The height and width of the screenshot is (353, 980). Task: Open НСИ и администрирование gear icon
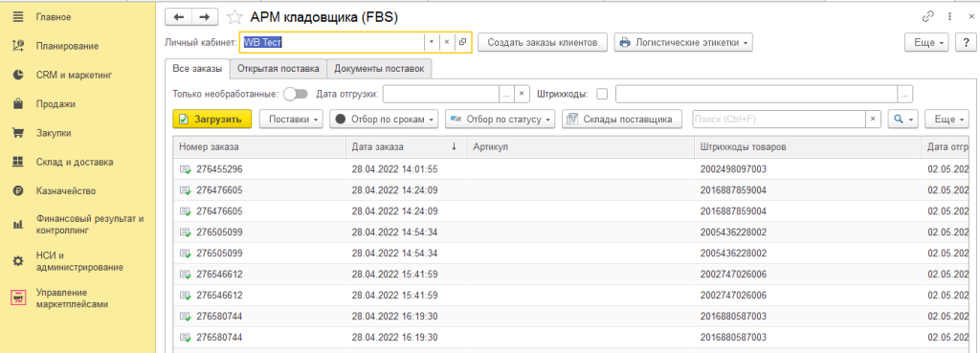[x=18, y=261]
